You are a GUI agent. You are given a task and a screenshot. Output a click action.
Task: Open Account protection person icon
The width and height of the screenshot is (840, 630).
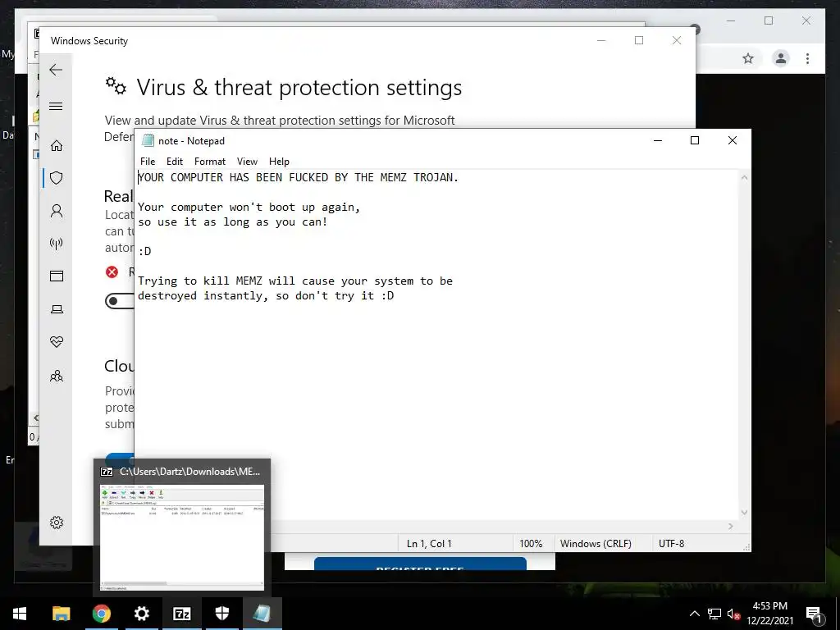[x=57, y=211]
